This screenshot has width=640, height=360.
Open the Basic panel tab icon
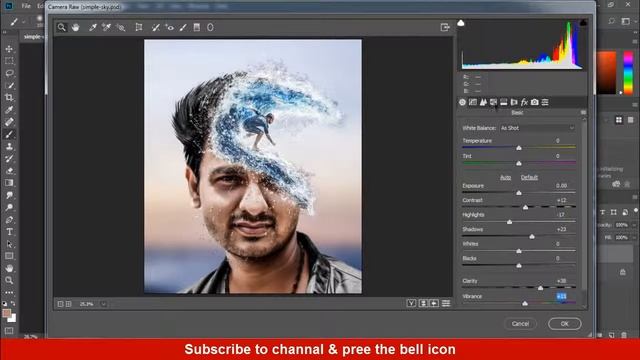click(462, 102)
